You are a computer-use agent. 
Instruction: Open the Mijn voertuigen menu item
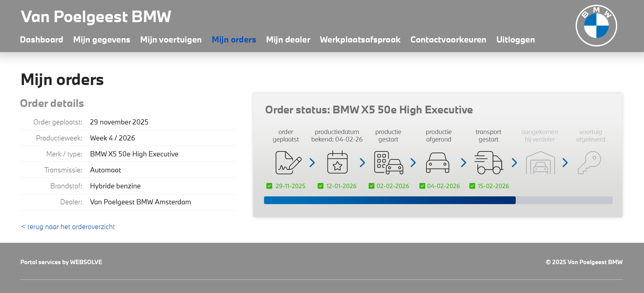coord(171,40)
